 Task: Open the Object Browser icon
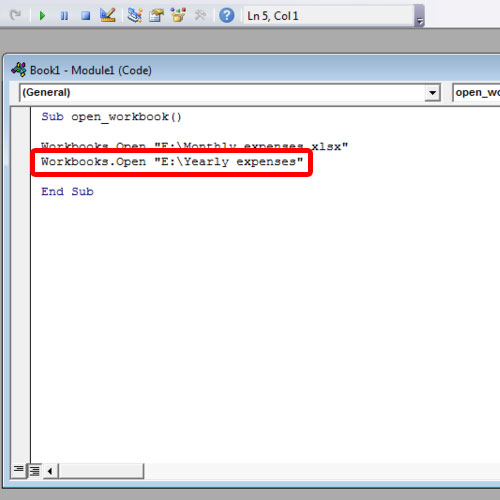pos(178,15)
